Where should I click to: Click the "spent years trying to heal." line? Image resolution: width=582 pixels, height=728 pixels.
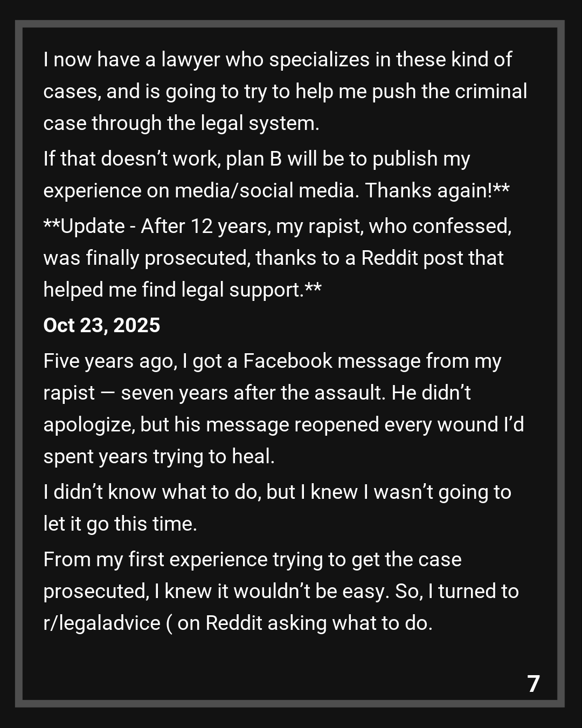[159, 456]
